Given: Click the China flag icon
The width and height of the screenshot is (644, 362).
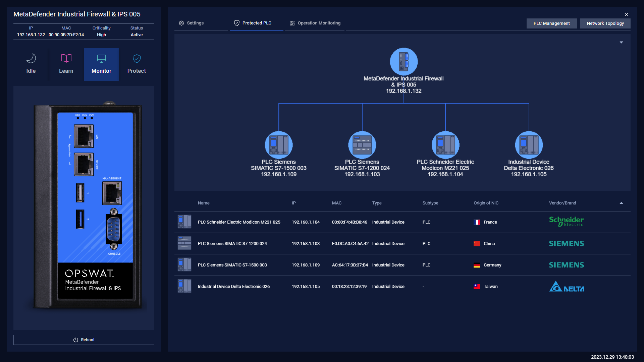Looking at the screenshot, I should click(x=477, y=244).
